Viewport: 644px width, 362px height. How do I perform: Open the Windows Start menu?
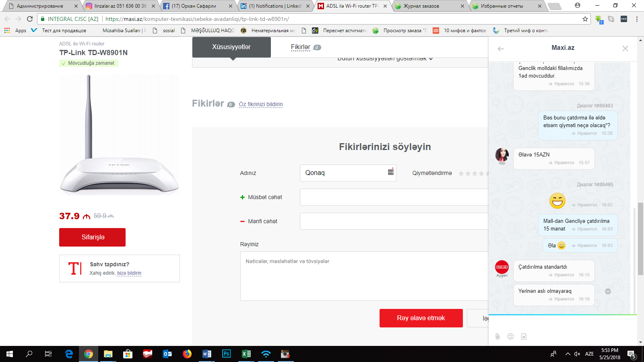(10, 354)
